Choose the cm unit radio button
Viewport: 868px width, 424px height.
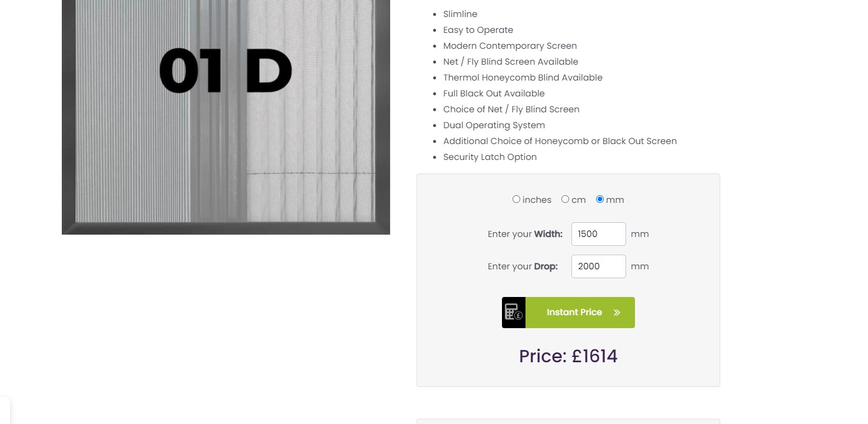[565, 199]
